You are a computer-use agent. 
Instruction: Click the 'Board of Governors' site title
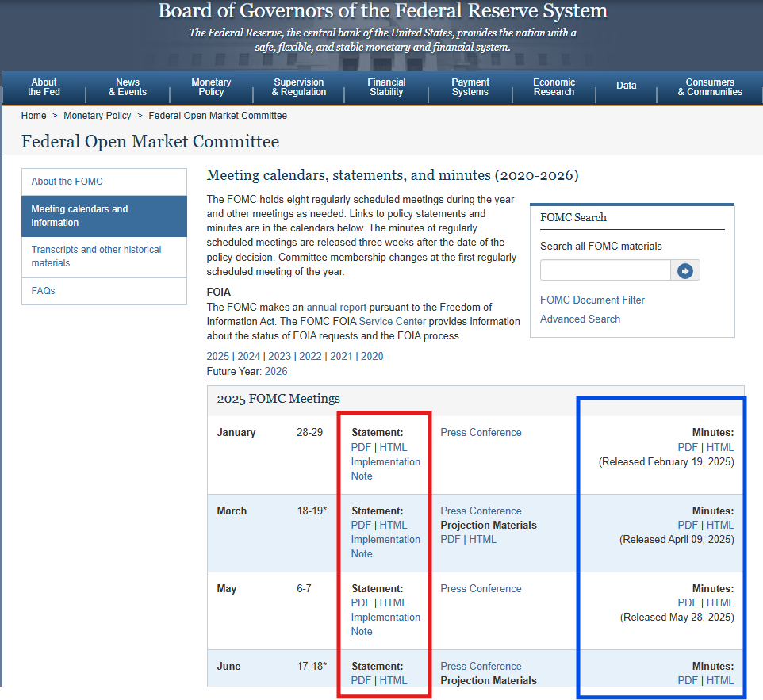click(383, 10)
